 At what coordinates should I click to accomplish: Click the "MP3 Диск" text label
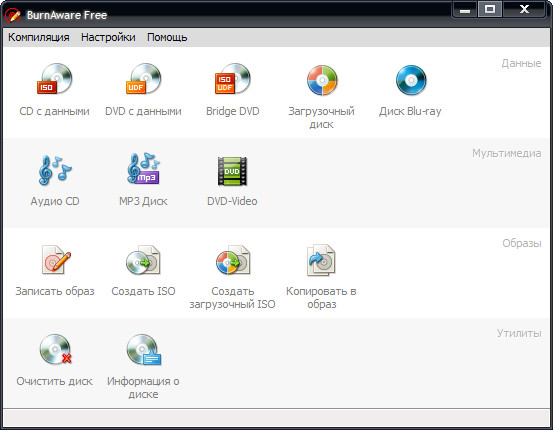tap(143, 201)
